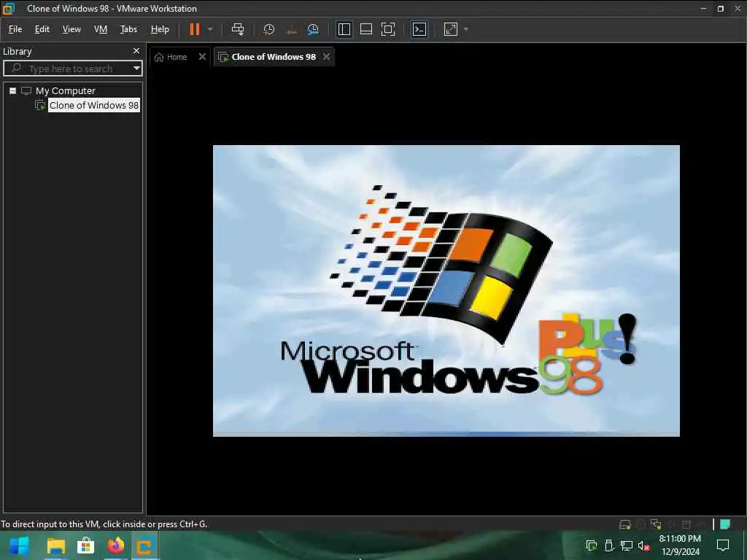Viewport: 747px width, 560px height.
Task: Click the network tray icon
Action: pyautogui.click(x=627, y=545)
